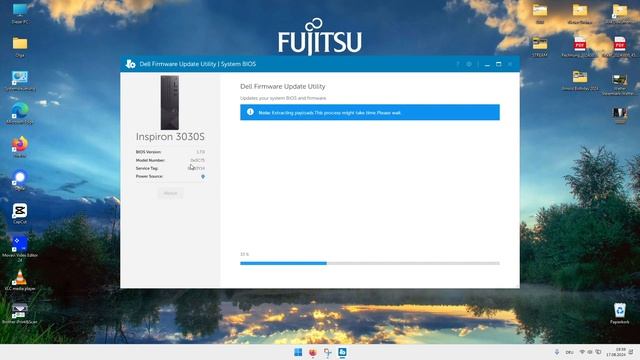This screenshot has width=640, height=360.
Task: Open settings gear in Dell title bar
Action: coord(469,64)
